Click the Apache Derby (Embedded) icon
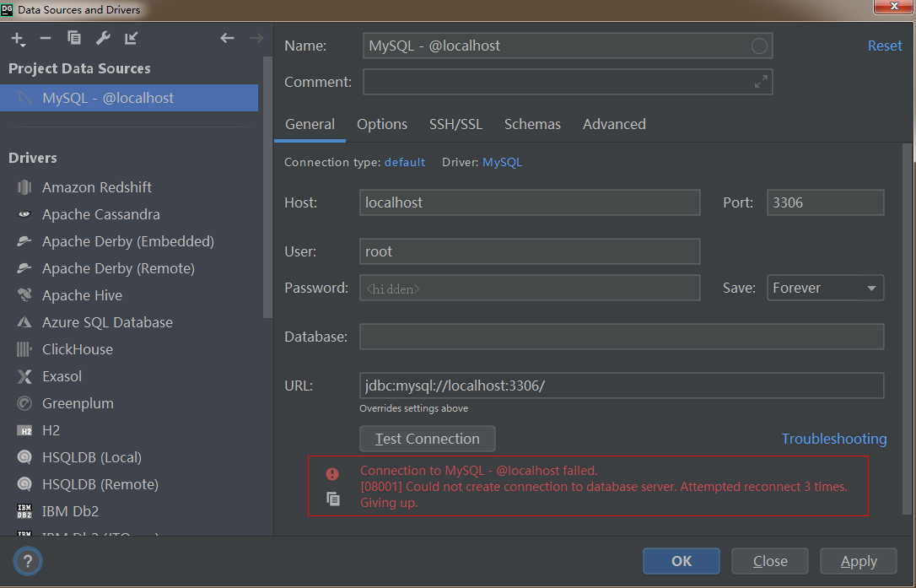916x588 pixels. click(24, 241)
